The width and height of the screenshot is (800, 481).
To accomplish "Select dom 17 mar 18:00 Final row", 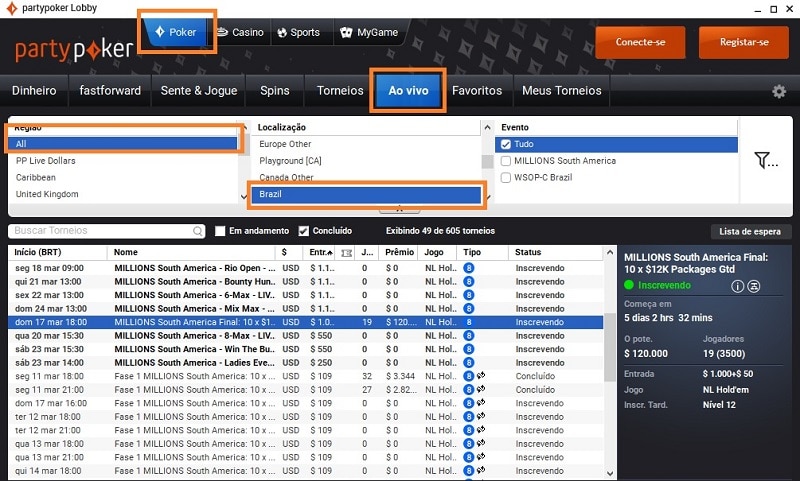I will tap(306, 322).
